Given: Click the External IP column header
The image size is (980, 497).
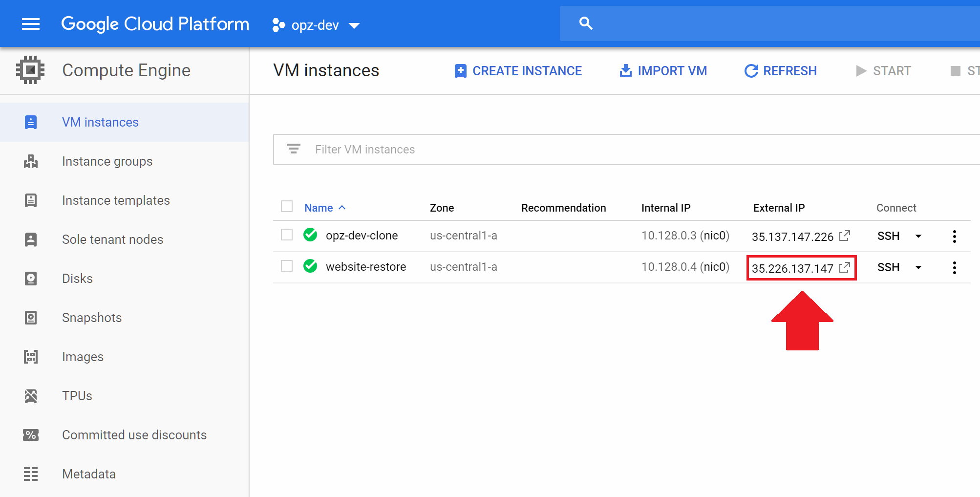Looking at the screenshot, I should [x=779, y=208].
